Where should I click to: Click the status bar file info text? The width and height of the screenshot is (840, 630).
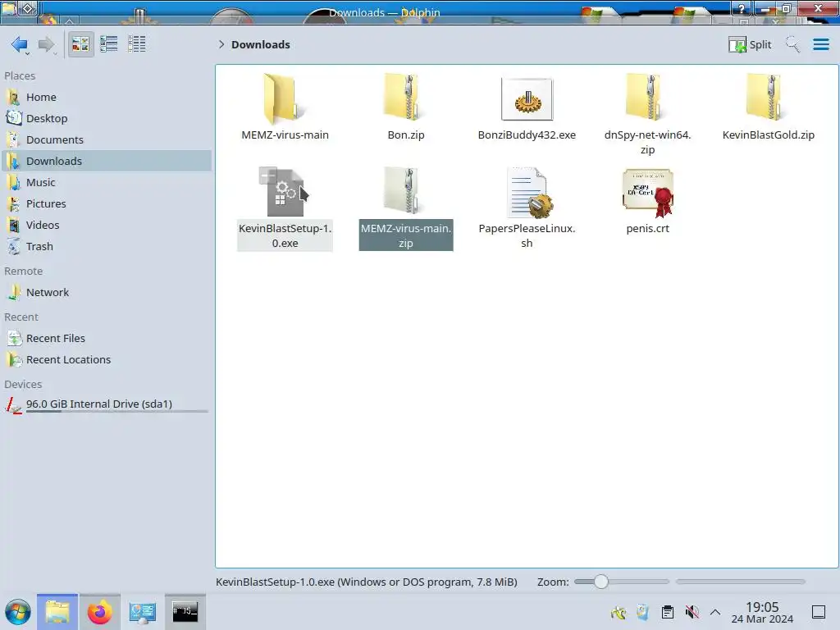367,582
